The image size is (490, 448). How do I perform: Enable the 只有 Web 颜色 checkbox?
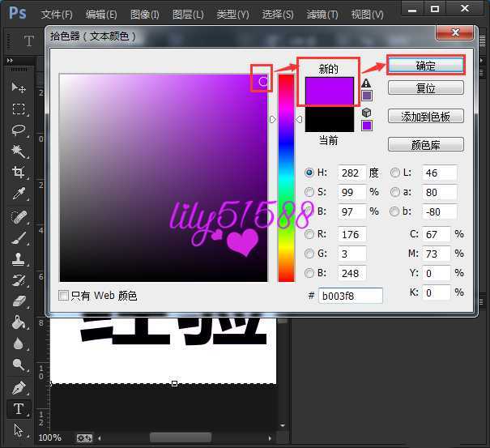pos(64,296)
